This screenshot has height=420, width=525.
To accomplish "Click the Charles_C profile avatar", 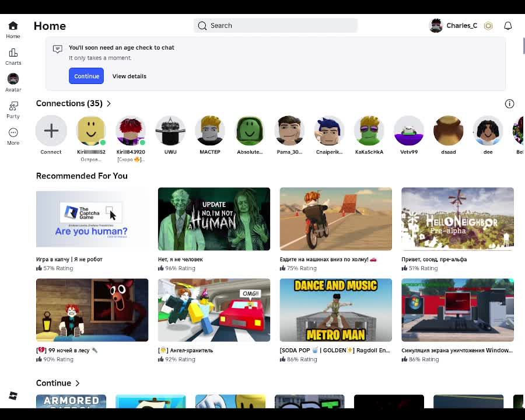I will click(x=436, y=26).
